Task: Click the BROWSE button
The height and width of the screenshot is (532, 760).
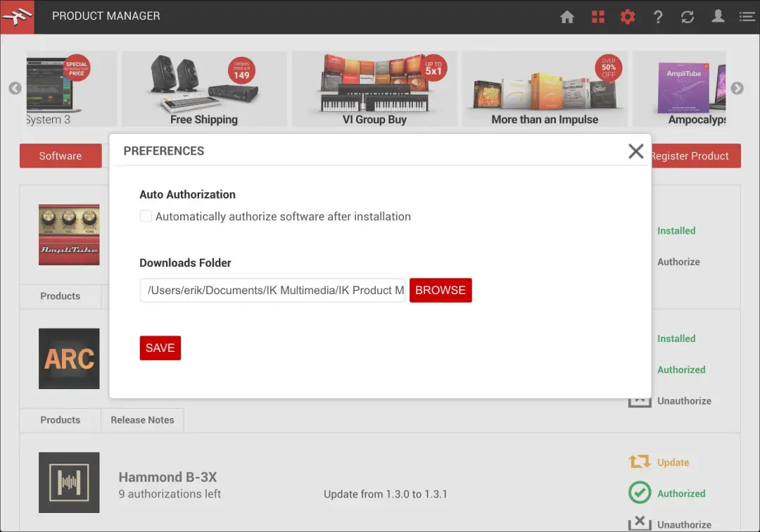Action: tap(441, 290)
